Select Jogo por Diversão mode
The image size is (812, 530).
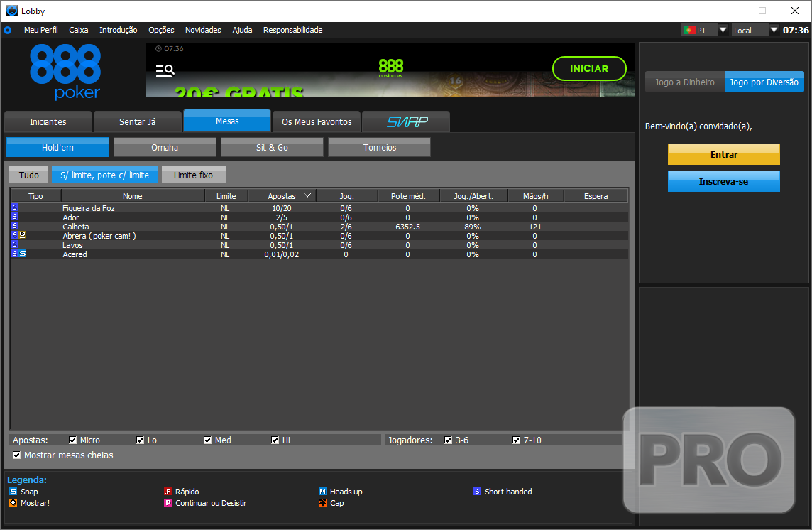(764, 82)
